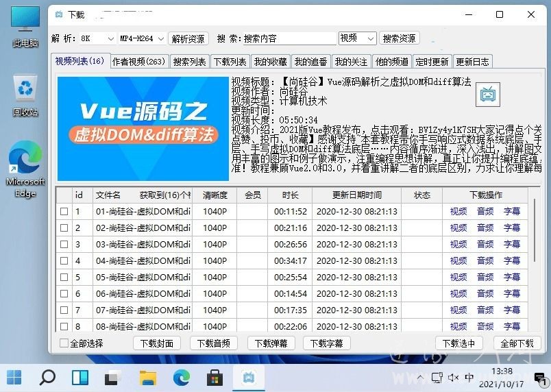Screen dimensions: 551x392
Task: Open the Windows Start menu
Action: click(14, 378)
